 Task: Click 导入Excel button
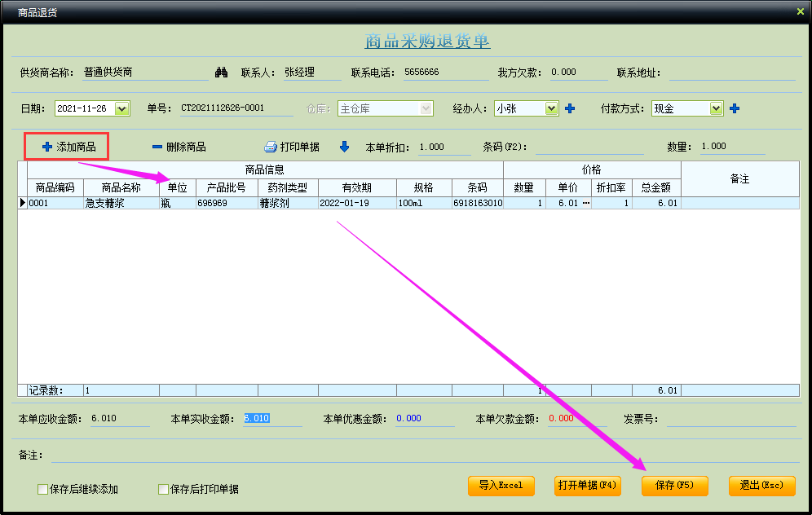tap(501, 486)
